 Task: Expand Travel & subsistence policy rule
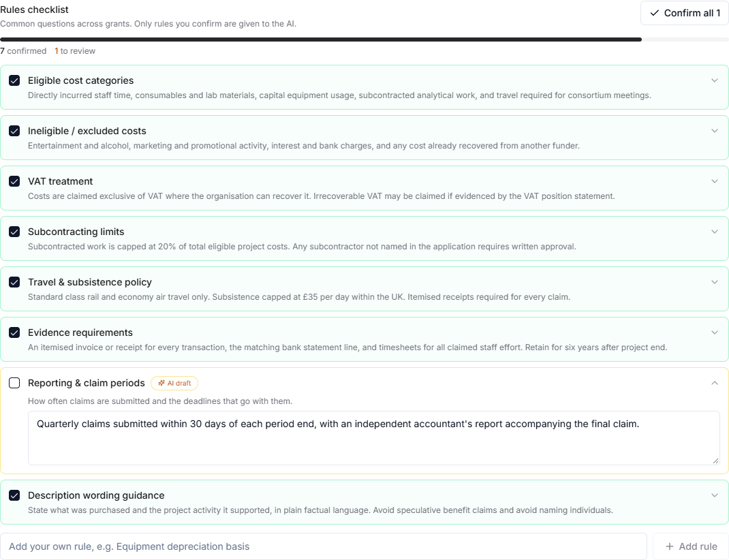click(x=715, y=282)
